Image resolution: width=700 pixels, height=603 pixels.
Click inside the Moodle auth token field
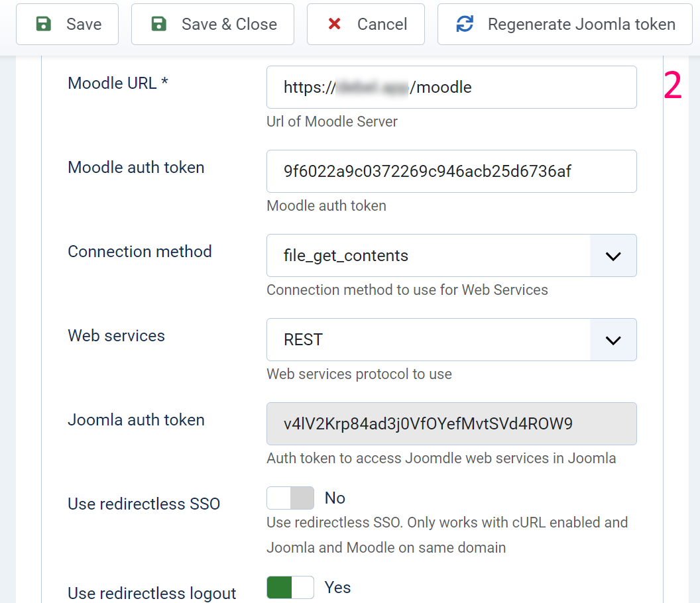point(451,172)
